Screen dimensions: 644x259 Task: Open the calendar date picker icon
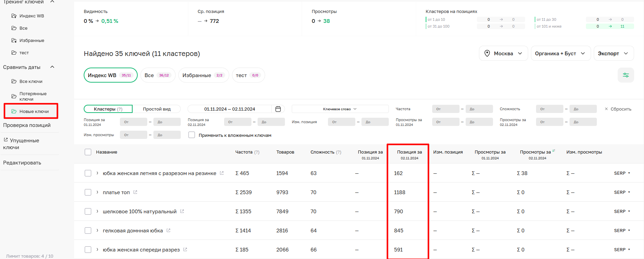[x=278, y=109]
